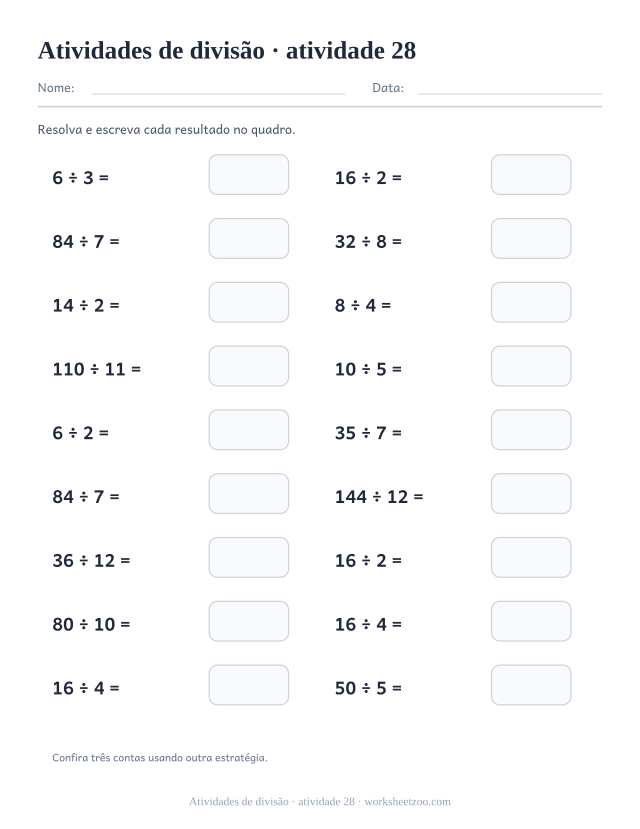This screenshot has width=640, height=829.
Task: Click the worksheetzoo.com footer text
Action: coord(407,802)
